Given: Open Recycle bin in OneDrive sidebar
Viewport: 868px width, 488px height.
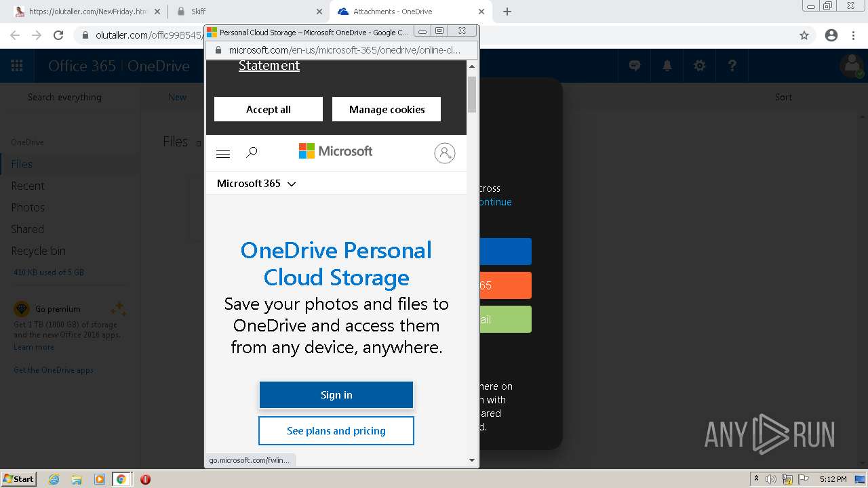Looking at the screenshot, I should [x=38, y=251].
